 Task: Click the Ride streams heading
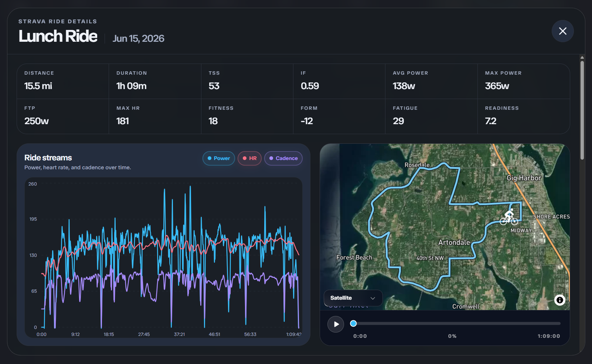(x=48, y=158)
